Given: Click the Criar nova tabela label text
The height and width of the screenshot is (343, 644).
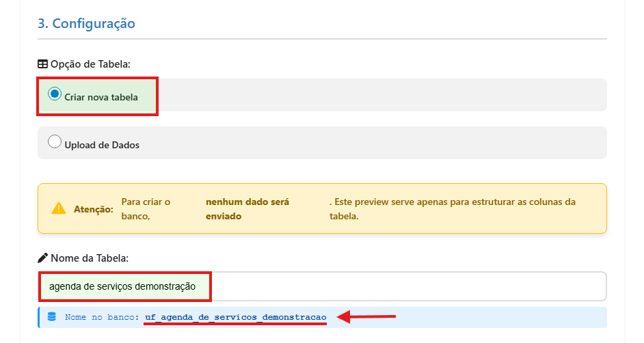Looking at the screenshot, I should [101, 97].
